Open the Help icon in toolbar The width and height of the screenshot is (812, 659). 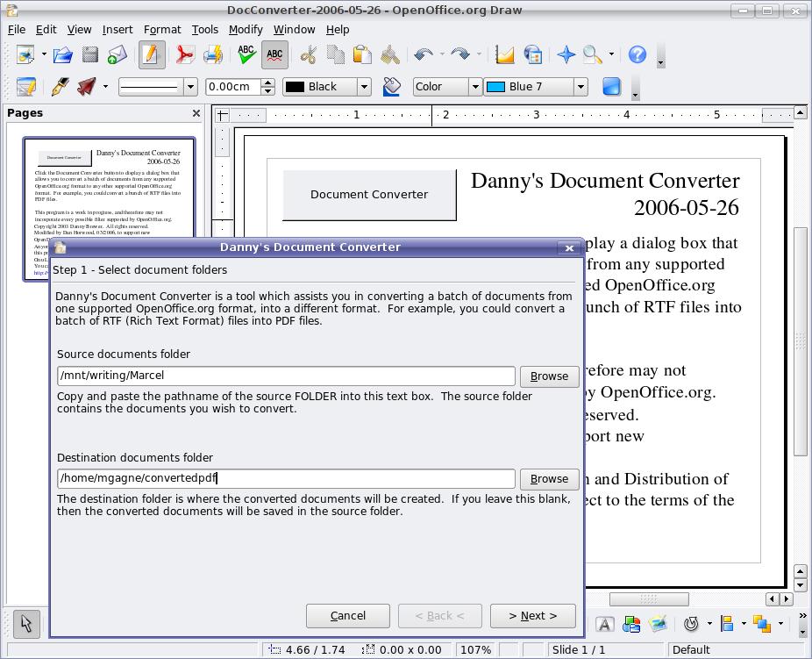[x=637, y=55]
